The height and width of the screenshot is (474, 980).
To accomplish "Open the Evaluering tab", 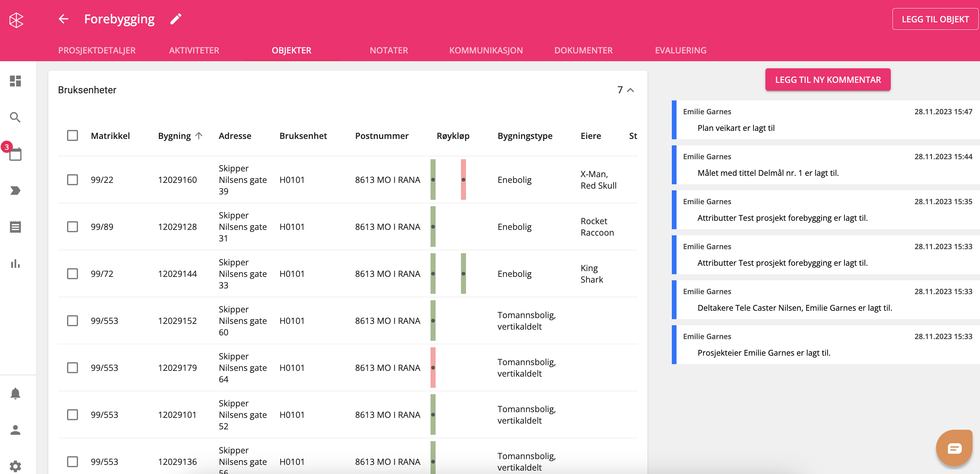I will pos(681,50).
